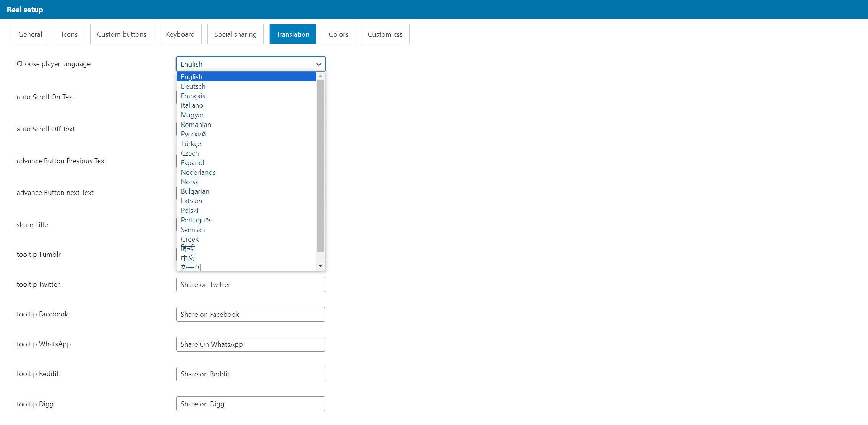Click the dropdown list scroll down arrow
868x425 pixels.
(321, 266)
